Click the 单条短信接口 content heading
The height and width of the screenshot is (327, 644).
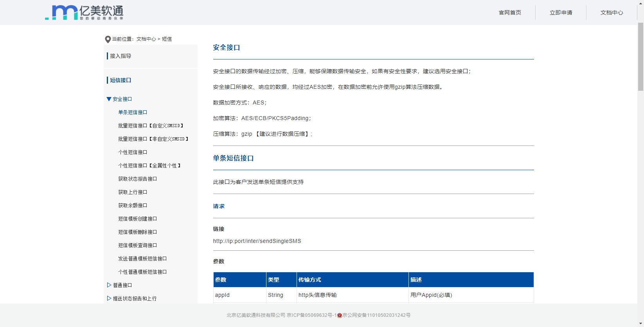(233, 158)
